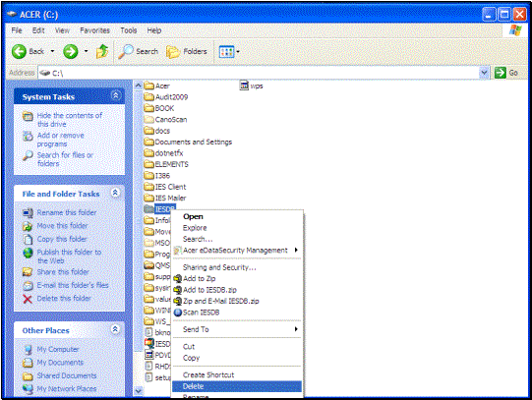
Task: Collapse the File and Folder Tasks panel
Action: click(x=115, y=193)
